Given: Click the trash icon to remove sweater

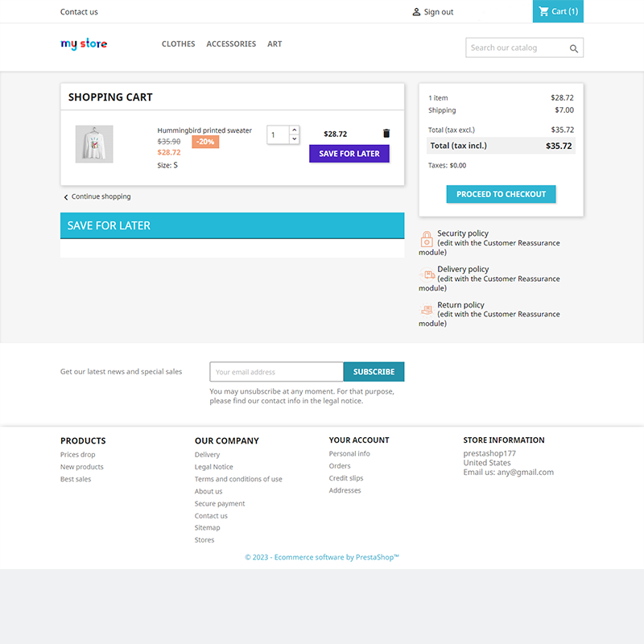Looking at the screenshot, I should click(x=386, y=134).
